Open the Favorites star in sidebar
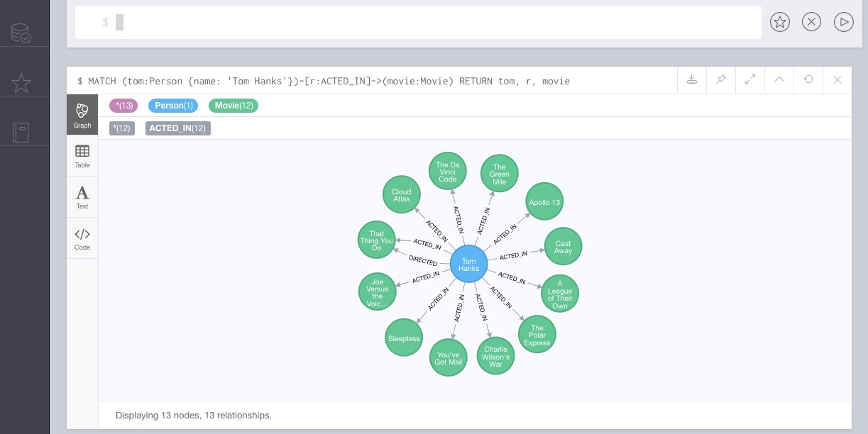 (21, 84)
